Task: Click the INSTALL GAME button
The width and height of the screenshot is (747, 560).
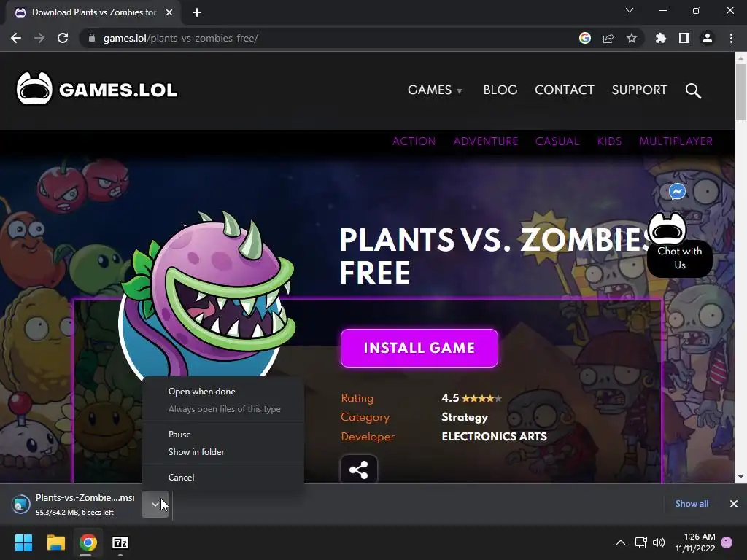Action: (x=419, y=348)
